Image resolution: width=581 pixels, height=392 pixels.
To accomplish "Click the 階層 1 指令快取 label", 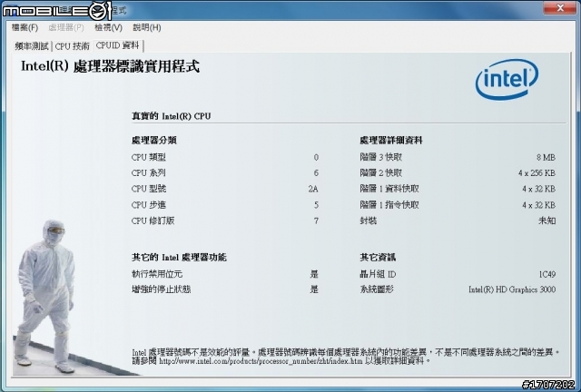I will (389, 205).
